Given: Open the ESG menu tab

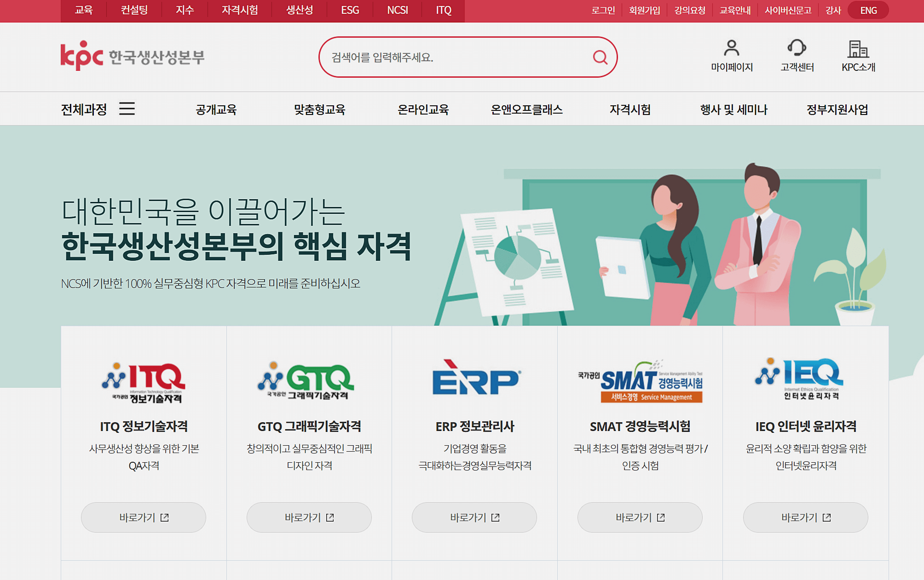Looking at the screenshot, I should click(x=350, y=10).
